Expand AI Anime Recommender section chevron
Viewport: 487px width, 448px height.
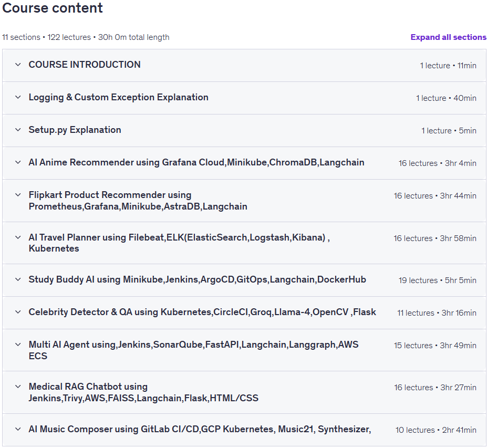click(x=18, y=162)
